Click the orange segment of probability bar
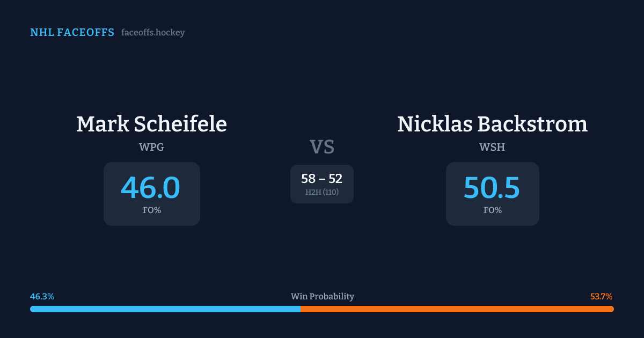 click(457, 309)
